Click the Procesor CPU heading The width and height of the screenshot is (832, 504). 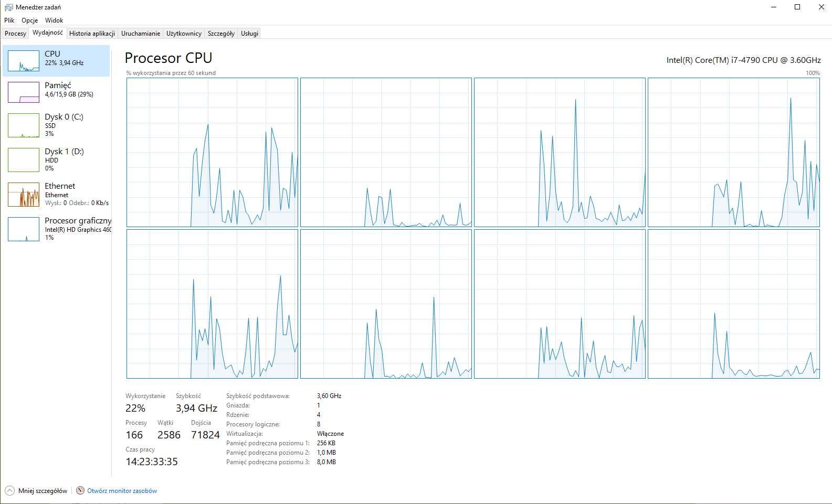coord(168,58)
